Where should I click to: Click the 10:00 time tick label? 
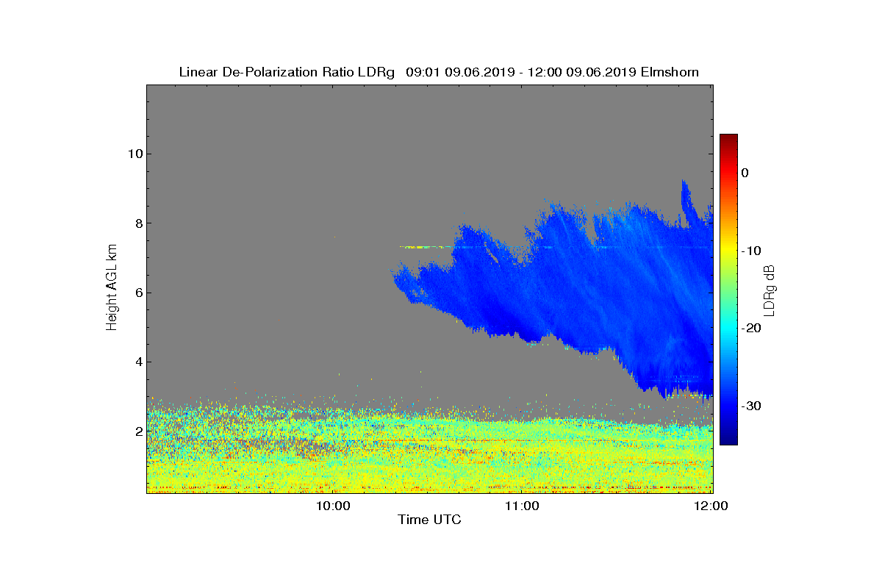333,506
